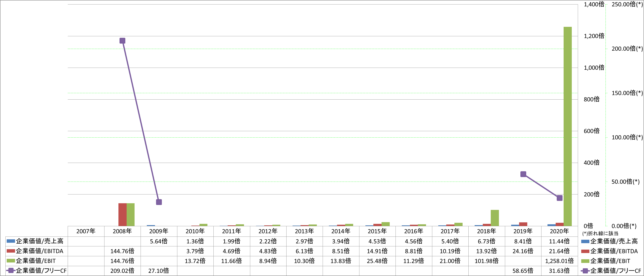Select the red 2008年 EBITDA bar
644x276 pixels.
(x=123, y=215)
